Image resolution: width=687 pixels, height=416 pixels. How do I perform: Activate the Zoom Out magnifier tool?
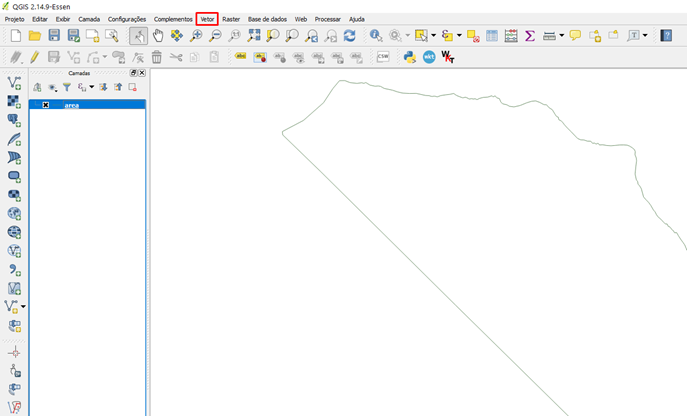(215, 36)
